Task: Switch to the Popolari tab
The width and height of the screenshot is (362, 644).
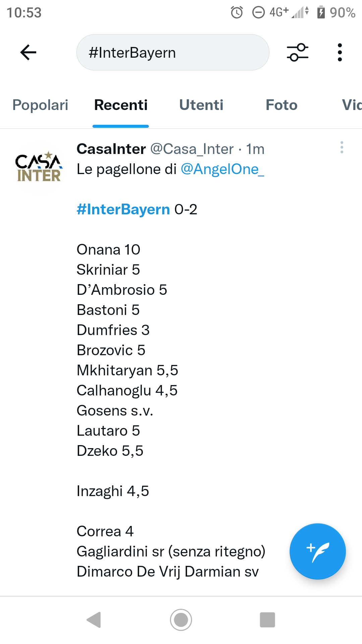Action: tap(40, 105)
